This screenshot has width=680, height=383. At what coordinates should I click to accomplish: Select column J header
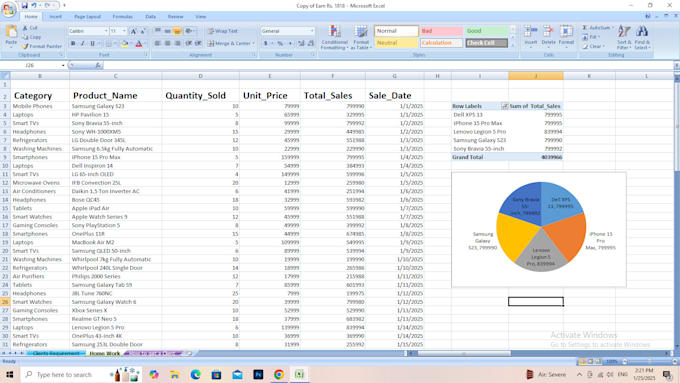click(536, 76)
